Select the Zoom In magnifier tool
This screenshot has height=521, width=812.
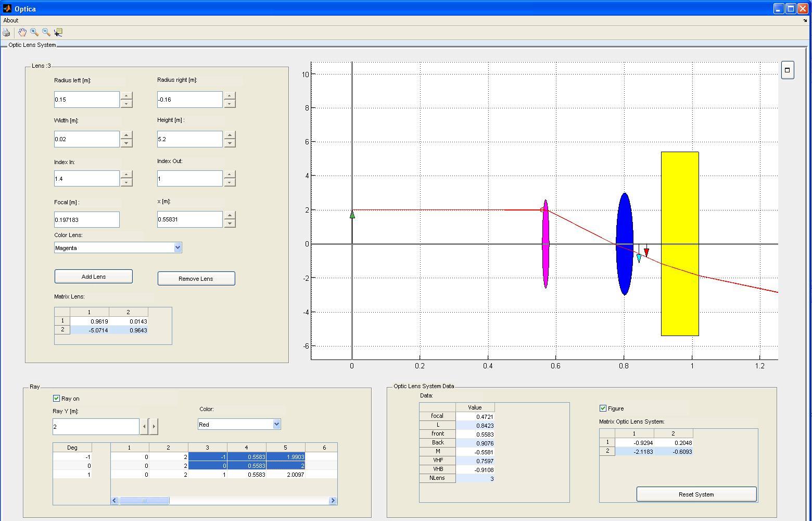34,32
